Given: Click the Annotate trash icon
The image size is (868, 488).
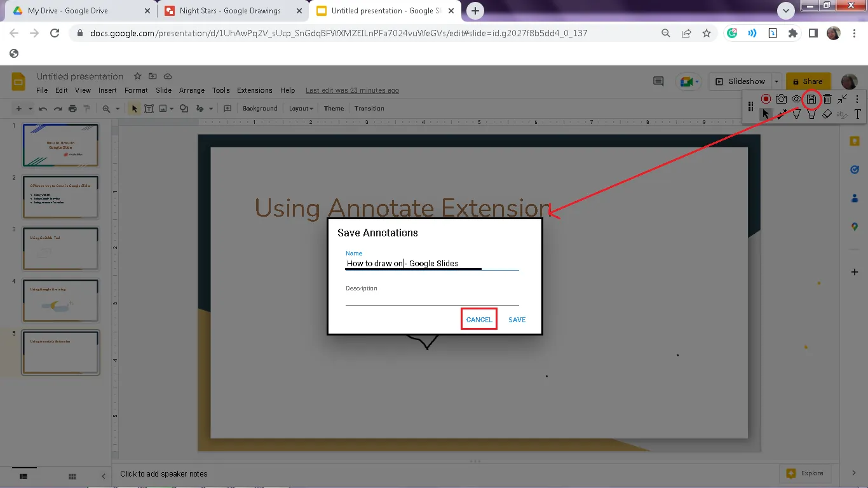Looking at the screenshot, I should pos(827,99).
